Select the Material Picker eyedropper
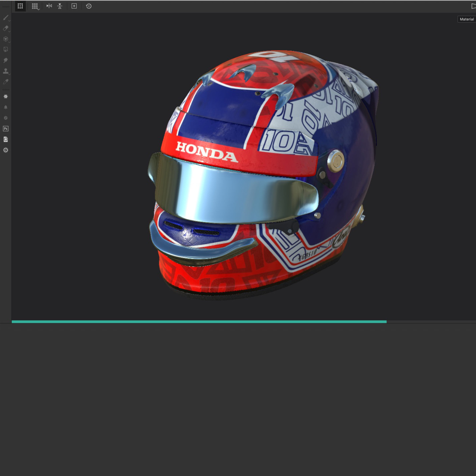476x476 pixels. pos(6,81)
